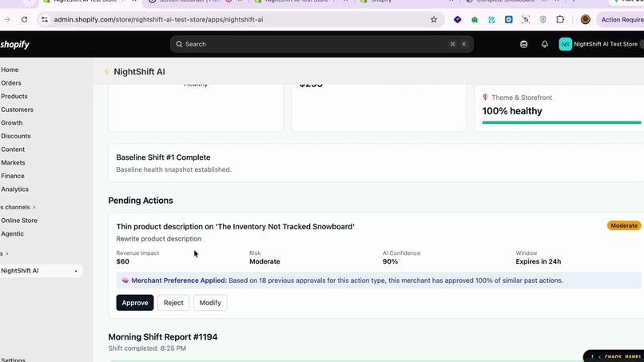This screenshot has width=644, height=362.
Task: Focus the Shopify Search field
Action: pyautogui.click(x=321, y=44)
